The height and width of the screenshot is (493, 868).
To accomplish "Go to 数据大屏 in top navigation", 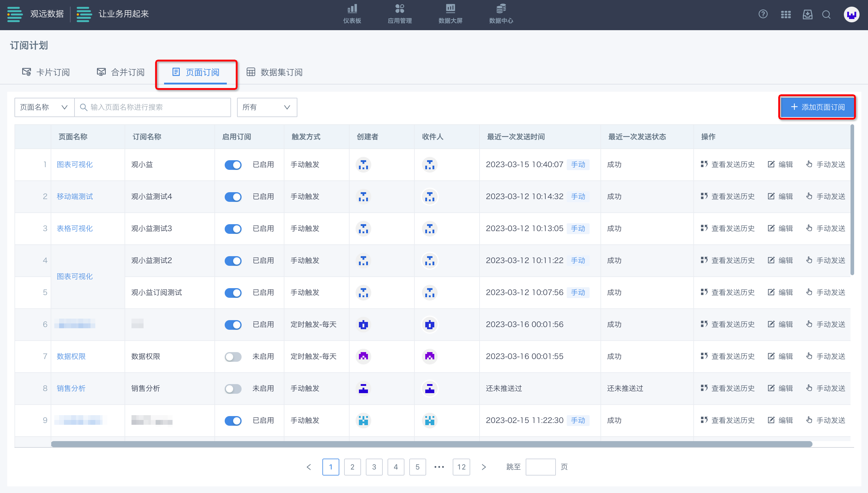I will tap(450, 14).
